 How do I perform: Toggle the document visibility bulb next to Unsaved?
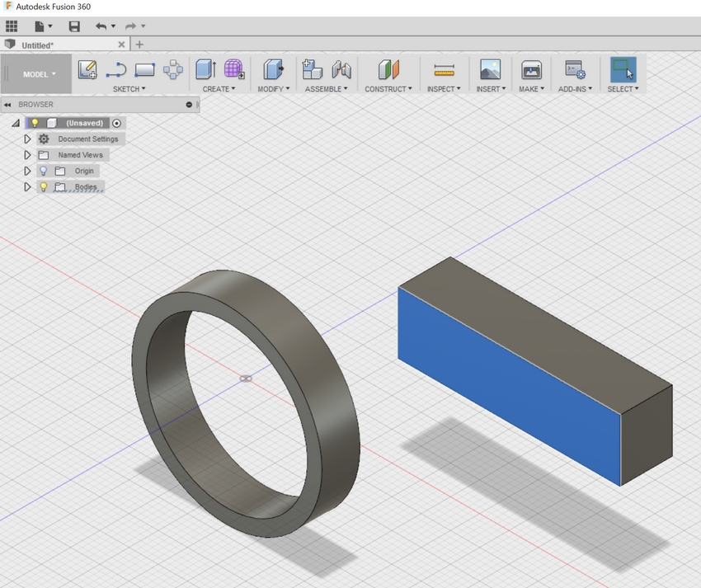point(34,122)
